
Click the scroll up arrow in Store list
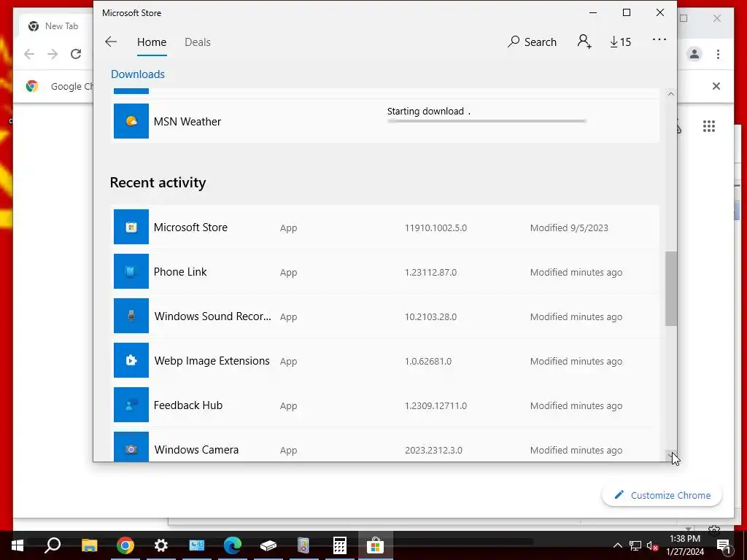click(x=671, y=94)
